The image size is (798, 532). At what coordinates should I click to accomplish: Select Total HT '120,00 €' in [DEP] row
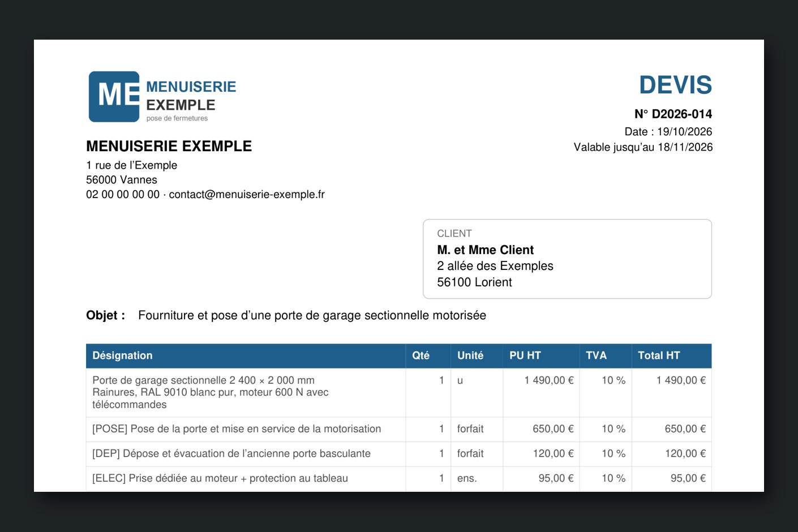click(x=685, y=453)
